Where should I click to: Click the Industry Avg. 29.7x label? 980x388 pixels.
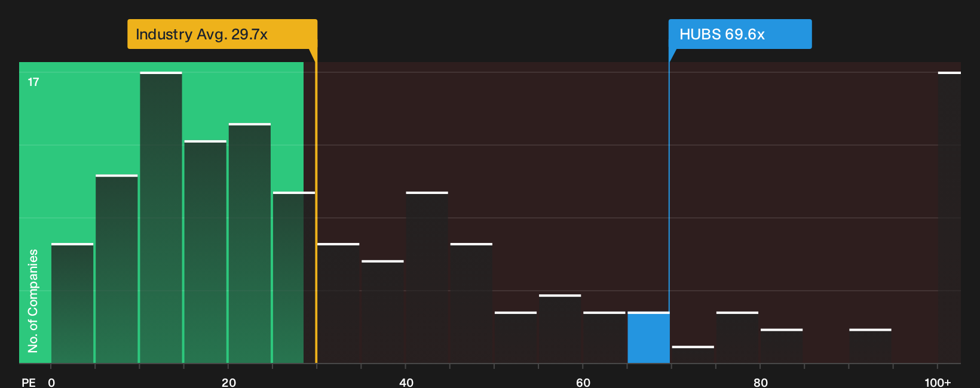coord(222,34)
